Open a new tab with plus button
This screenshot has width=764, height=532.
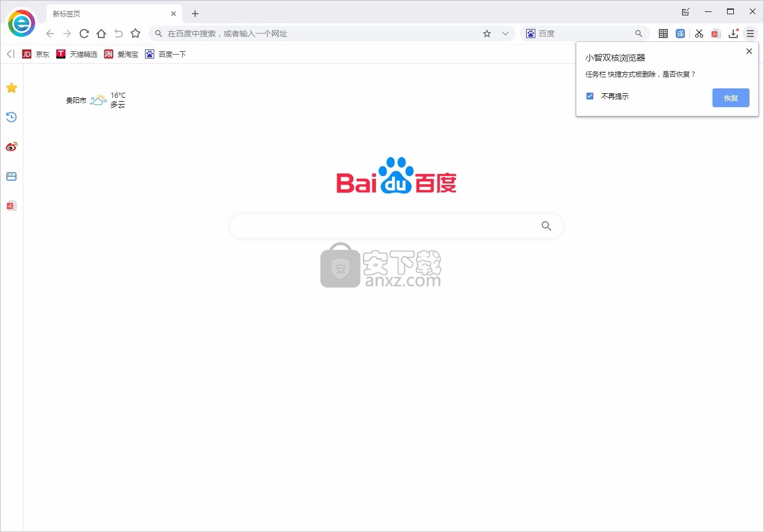pyautogui.click(x=195, y=14)
